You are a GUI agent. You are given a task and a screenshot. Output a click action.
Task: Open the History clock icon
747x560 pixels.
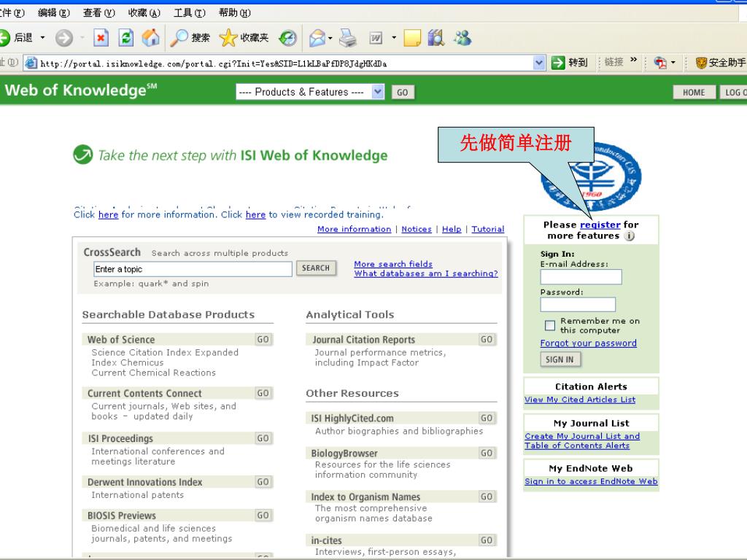coord(287,38)
